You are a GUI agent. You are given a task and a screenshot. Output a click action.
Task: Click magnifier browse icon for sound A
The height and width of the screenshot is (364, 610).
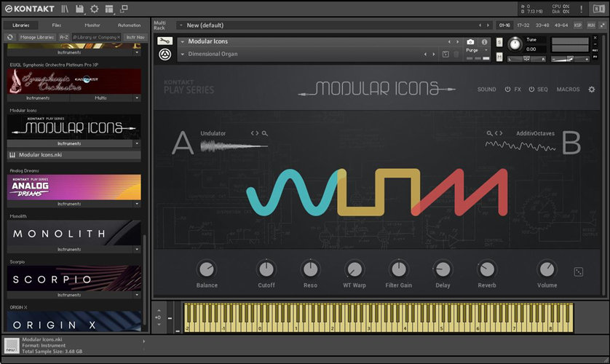coord(265,133)
